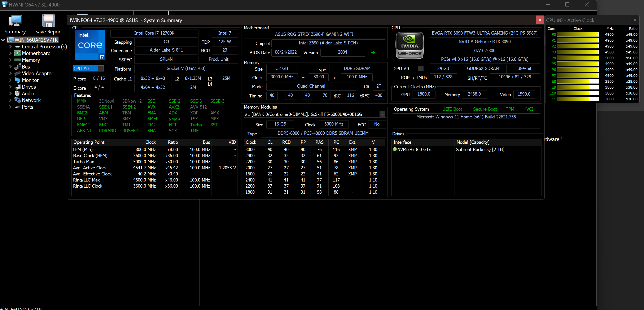Screen dimensions: 644x310
Task: Close the CPU #0 Active Clock panel
Action: tap(635, 20)
